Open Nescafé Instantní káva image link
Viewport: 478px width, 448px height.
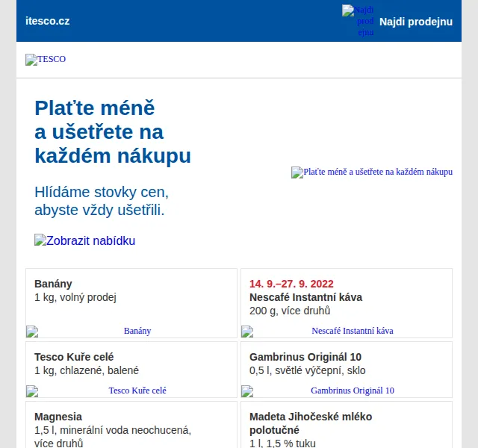[x=347, y=331]
